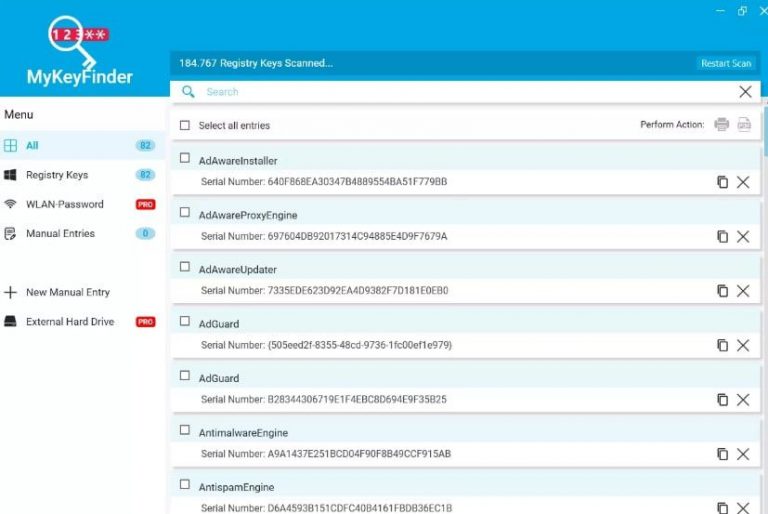
Task: Delete AdGuard entry with serial B28344
Action: point(743,399)
